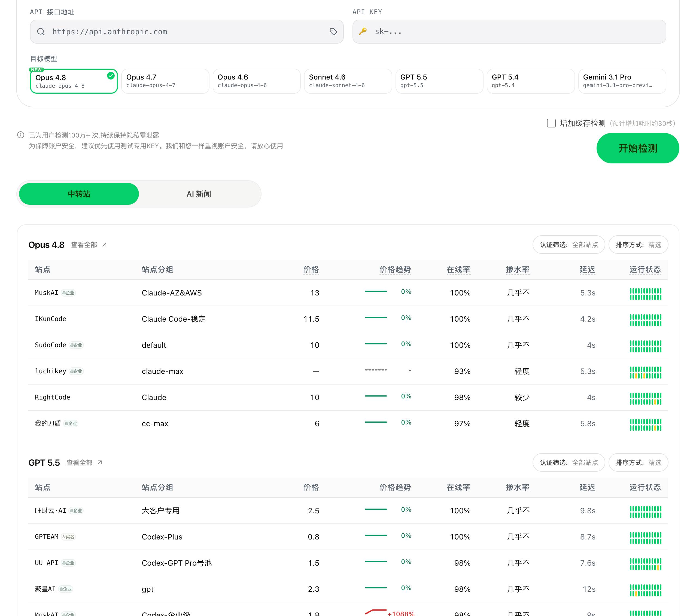Click the 掺水率 column header in the Opus 4.8 table

click(x=518, y=270)
